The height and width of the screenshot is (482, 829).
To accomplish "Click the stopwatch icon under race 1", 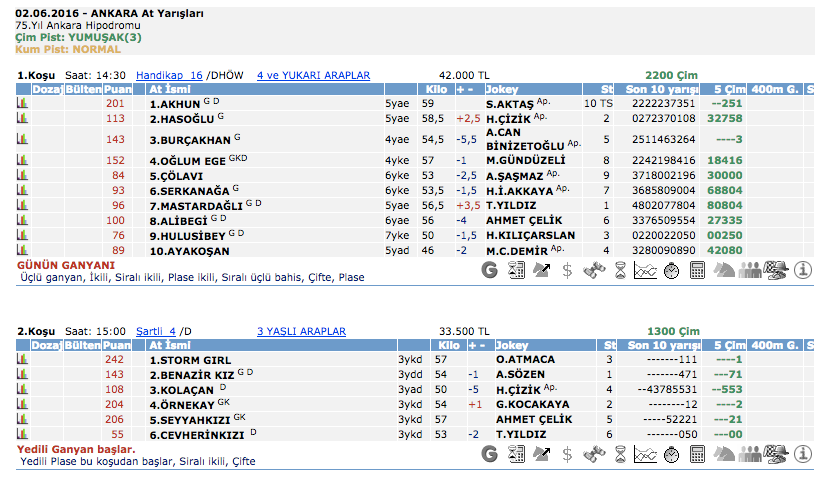I will click(672, 269).
